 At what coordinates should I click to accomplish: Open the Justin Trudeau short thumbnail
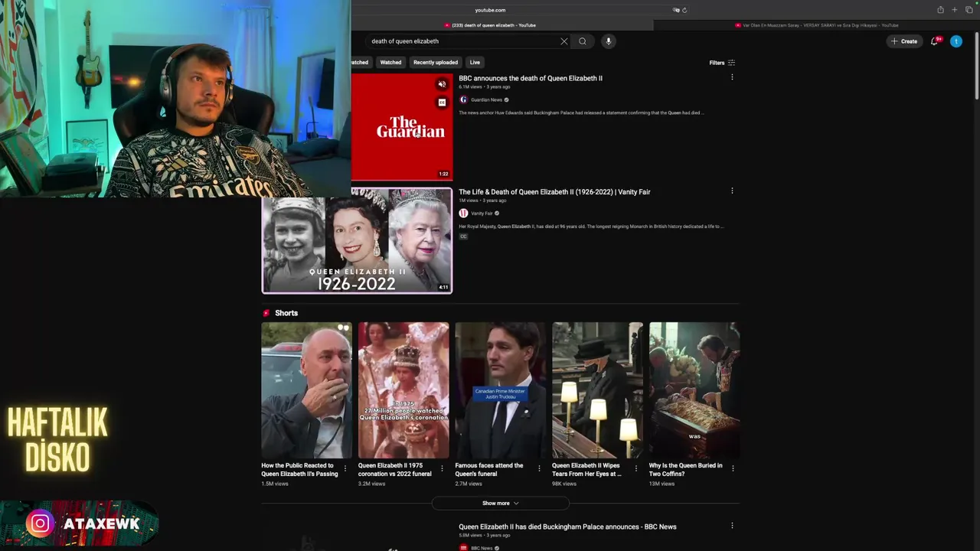pos(501,390)
